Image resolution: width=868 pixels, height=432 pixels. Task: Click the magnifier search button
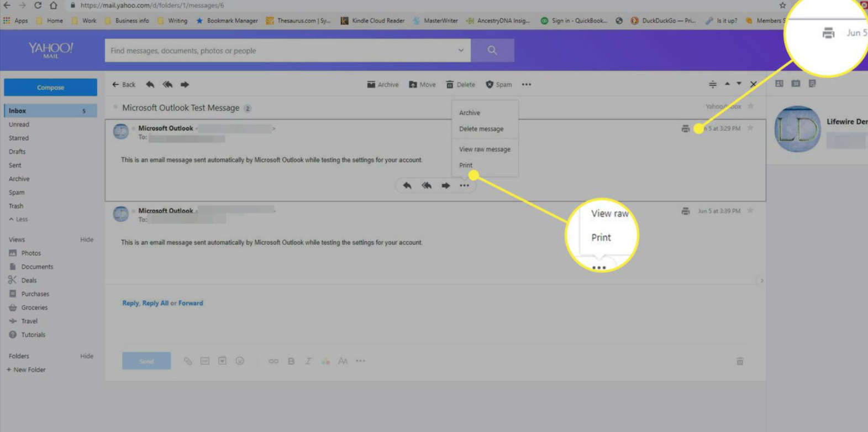click(492, 50)
